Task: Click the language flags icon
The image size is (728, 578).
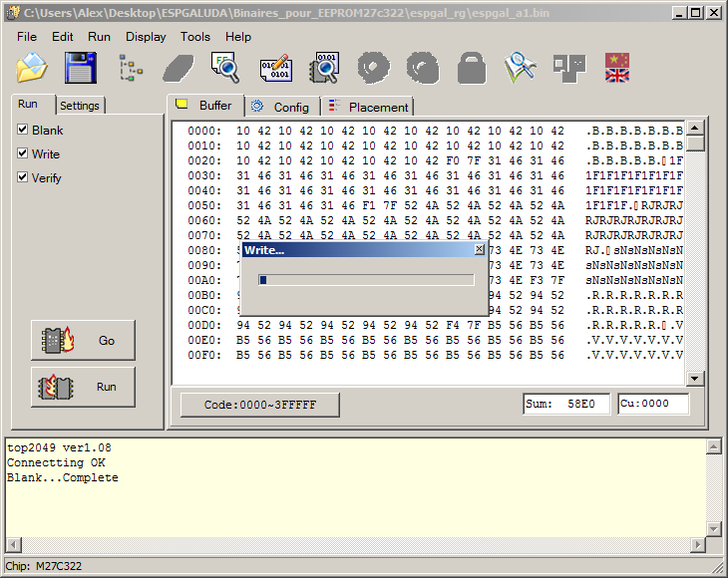Action: coord(617,68)
